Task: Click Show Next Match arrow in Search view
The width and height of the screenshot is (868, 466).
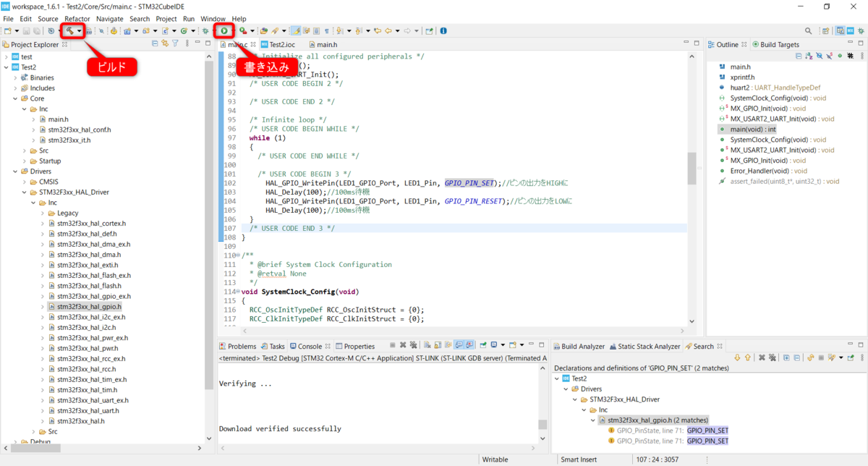Action: (737, 357)
